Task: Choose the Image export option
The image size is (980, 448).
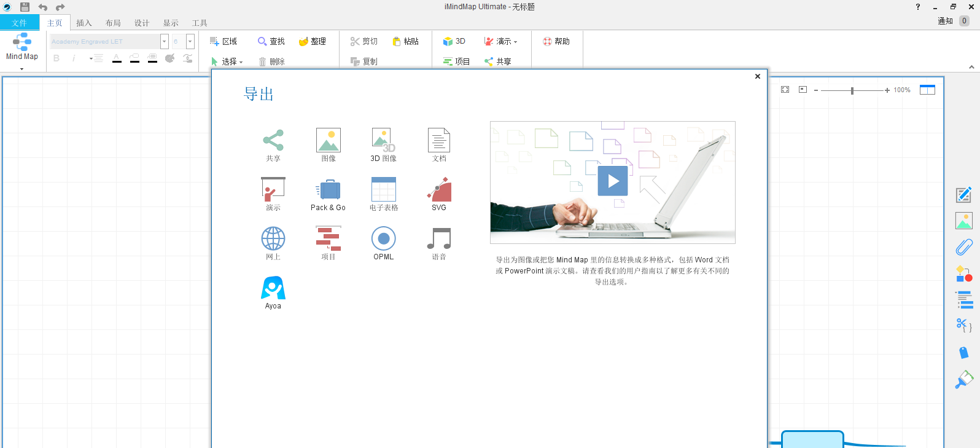Action: tap(329, 145)
